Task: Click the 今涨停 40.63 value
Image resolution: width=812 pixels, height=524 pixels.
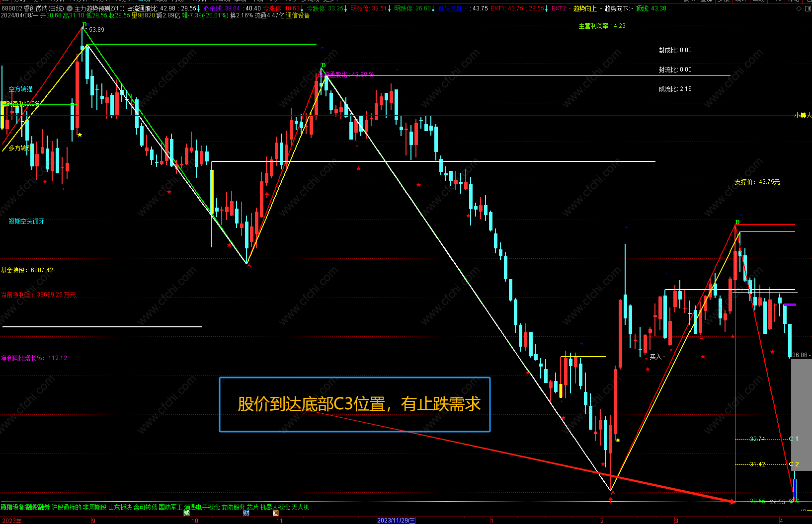Action: click(x=281, y=8)
